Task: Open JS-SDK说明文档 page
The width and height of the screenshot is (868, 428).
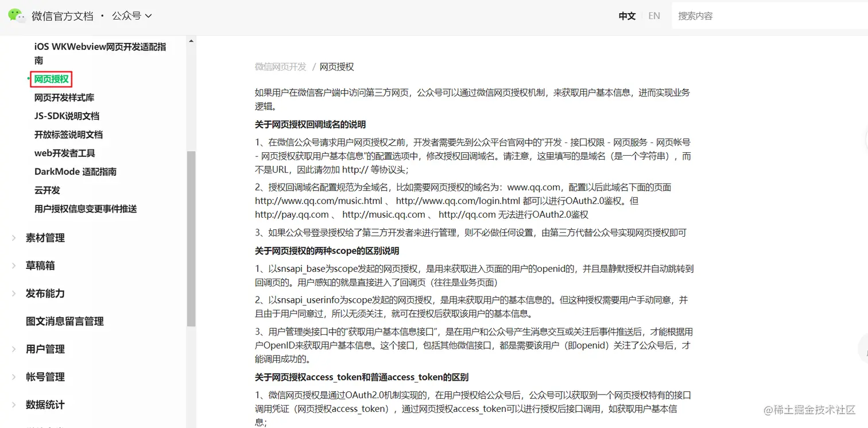Action: 67,116
